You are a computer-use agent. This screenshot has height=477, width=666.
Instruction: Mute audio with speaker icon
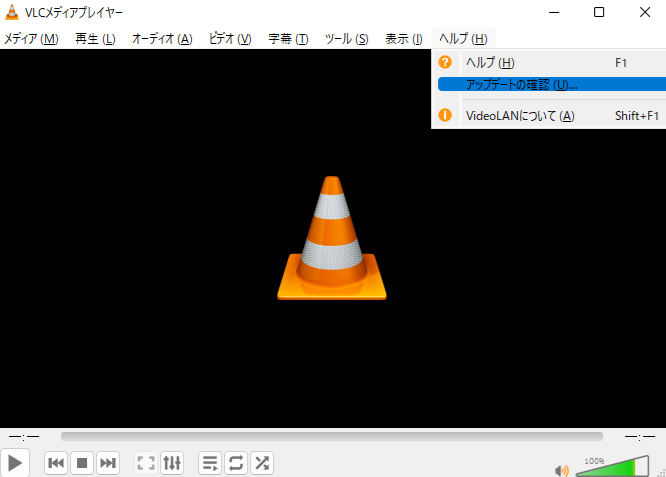(x=562, y=470)
